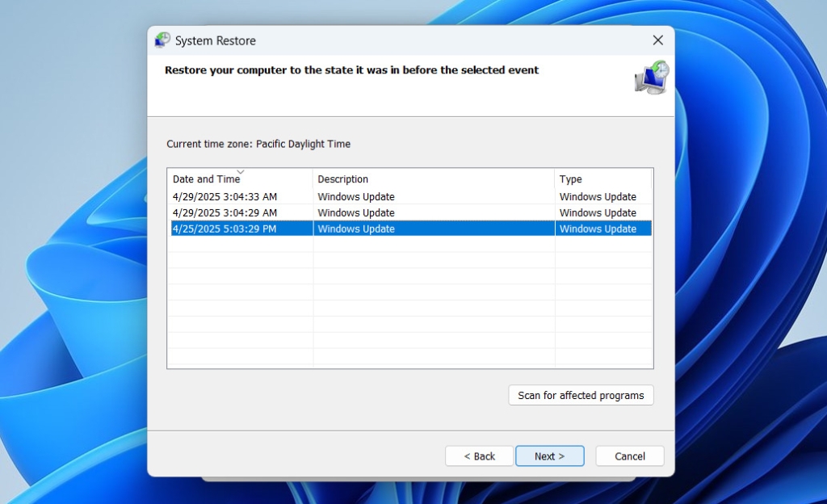Image resolution: width=827 pixels, height=504 pixels.
Task: Click the Current time zone label text
Action: tap(258, 143)
